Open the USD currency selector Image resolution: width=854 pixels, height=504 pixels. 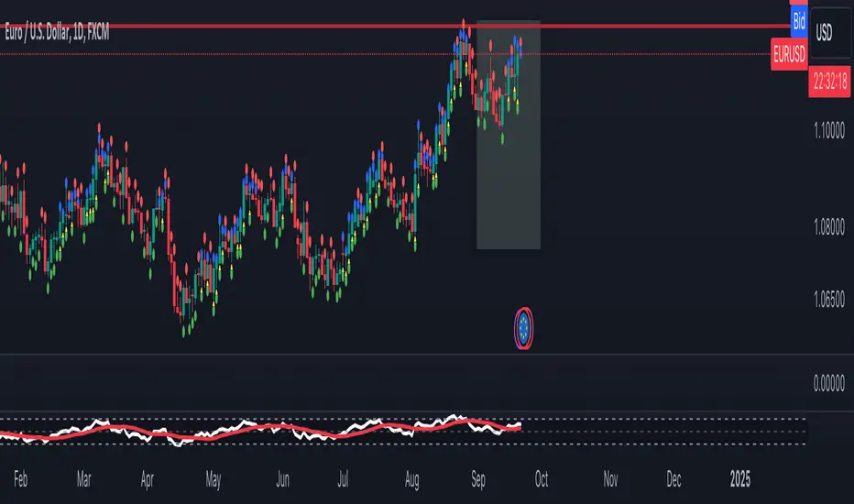[830, 33]
